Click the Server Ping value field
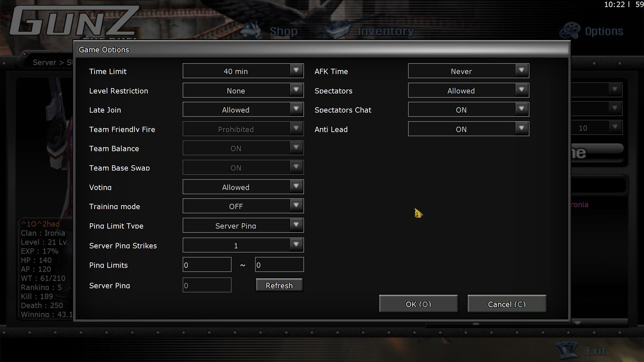 coord(207,285)
